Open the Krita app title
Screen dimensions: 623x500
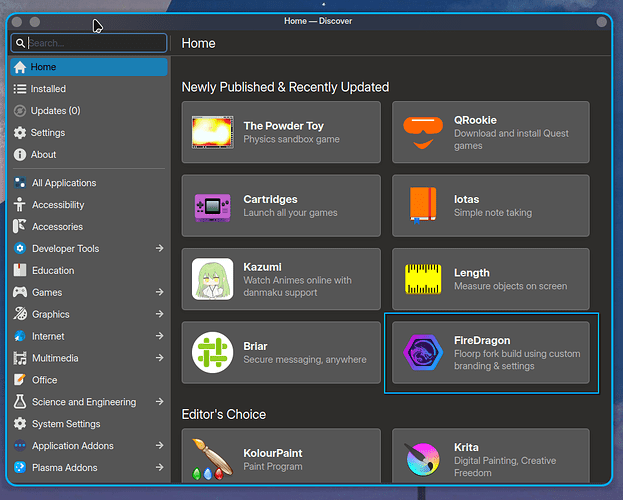pyautogui.click(x=466, y=448)
